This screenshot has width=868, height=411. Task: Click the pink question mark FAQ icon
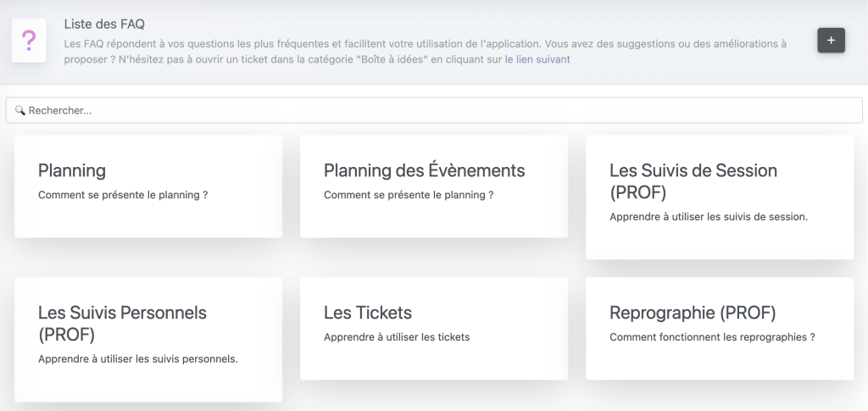(29, 40)
